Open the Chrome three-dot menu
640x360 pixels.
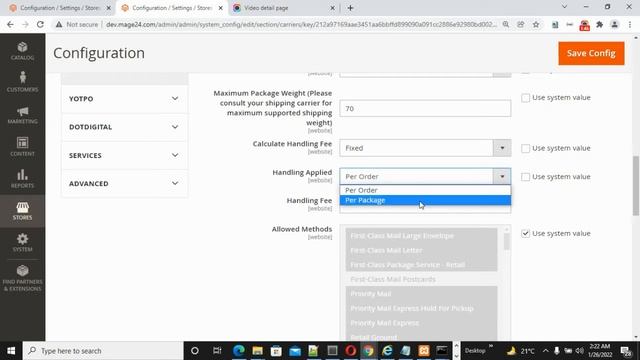pyautogui.click(x=630, y=24)
